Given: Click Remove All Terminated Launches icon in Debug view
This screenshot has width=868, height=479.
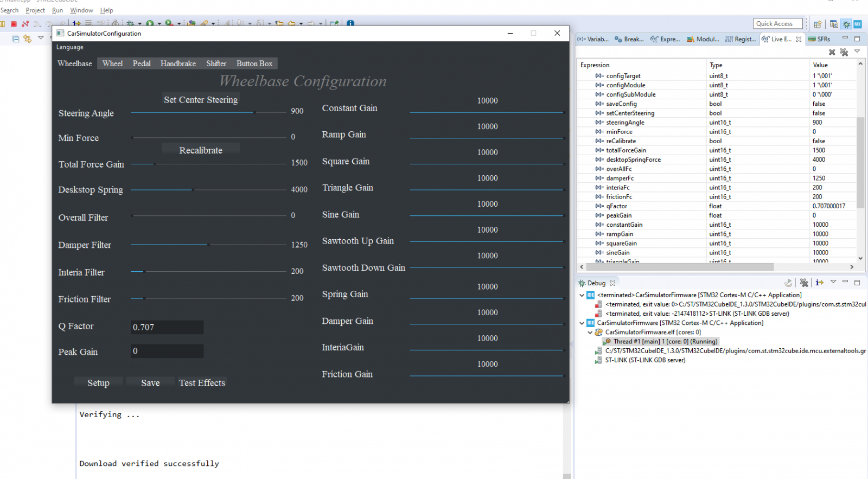Looking at the screenshot, I should pos(804,283).
